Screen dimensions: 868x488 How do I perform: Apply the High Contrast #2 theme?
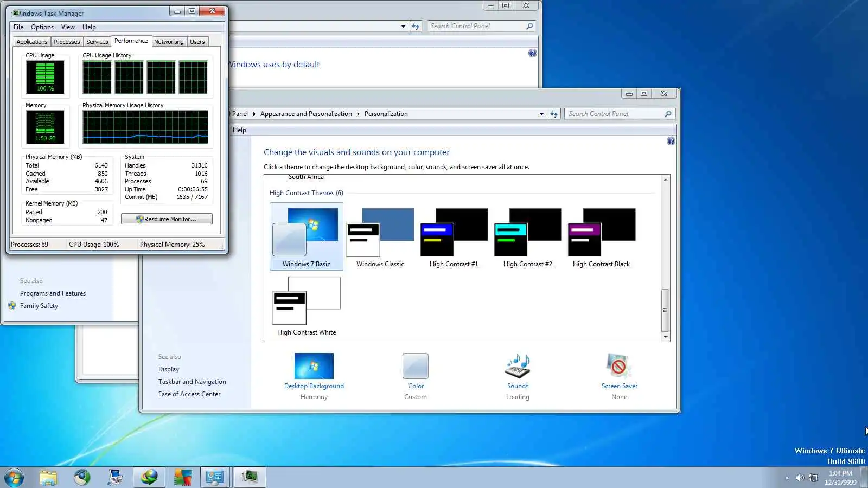tap(528, 236)
